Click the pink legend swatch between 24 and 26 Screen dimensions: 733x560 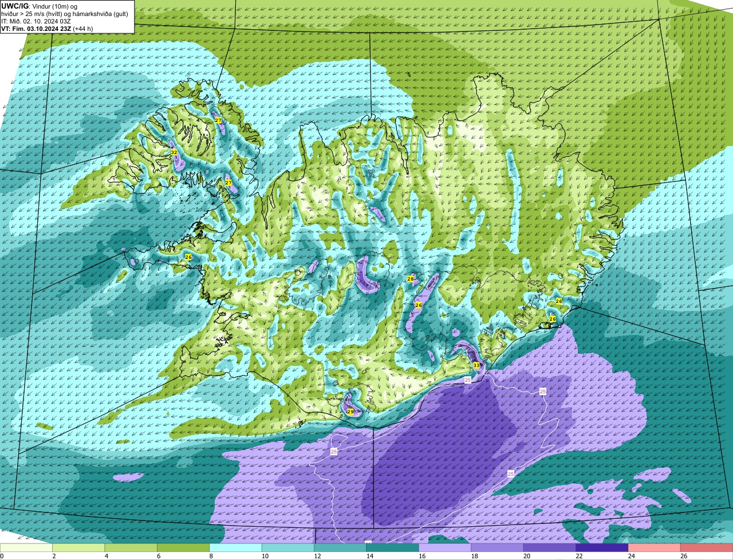(655, 547)
